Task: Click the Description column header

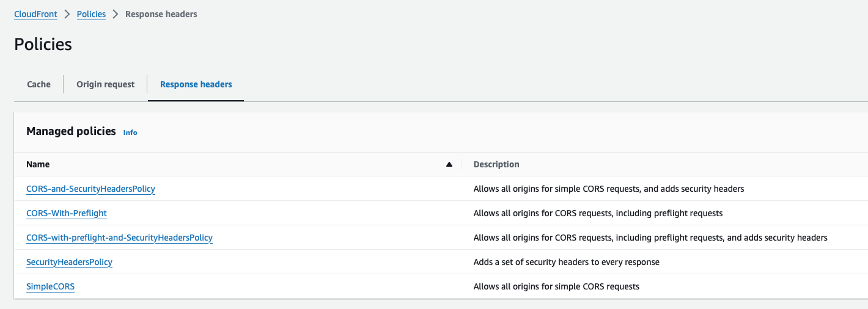Action: pyautogui.click(x=496, y=164)
